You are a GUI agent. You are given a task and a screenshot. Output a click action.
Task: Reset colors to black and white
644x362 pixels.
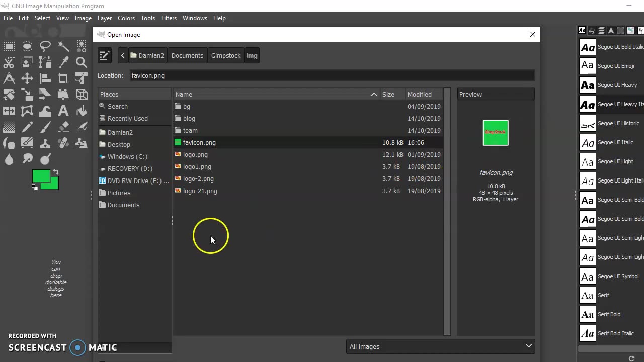tap(34, 187)
